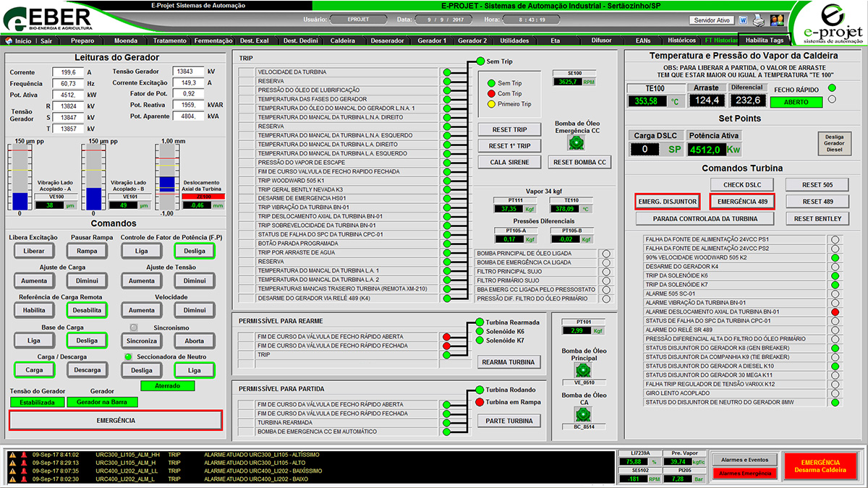
Task: Switch Base de Carga to Liga
Action: [x=33, y=340]
